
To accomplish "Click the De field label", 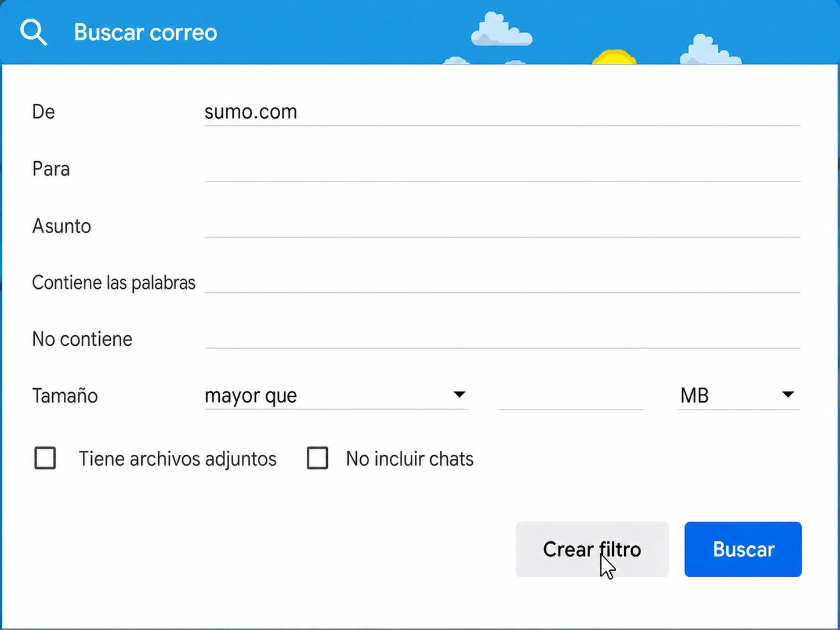I will (44, 111).
